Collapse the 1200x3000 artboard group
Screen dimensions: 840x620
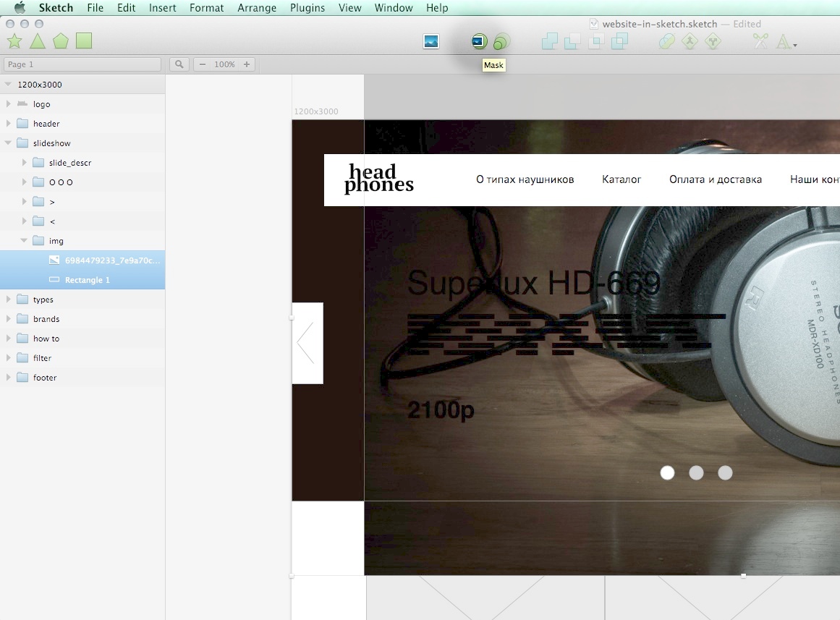click(x=8, y=84)
